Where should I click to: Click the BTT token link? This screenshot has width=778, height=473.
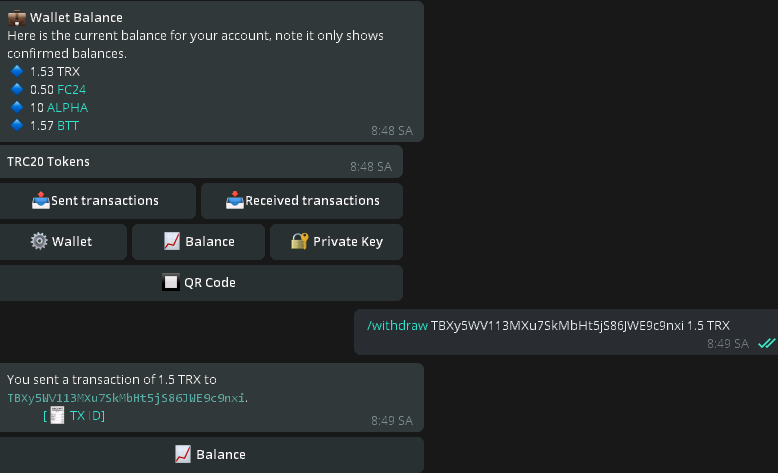[68, 125]
